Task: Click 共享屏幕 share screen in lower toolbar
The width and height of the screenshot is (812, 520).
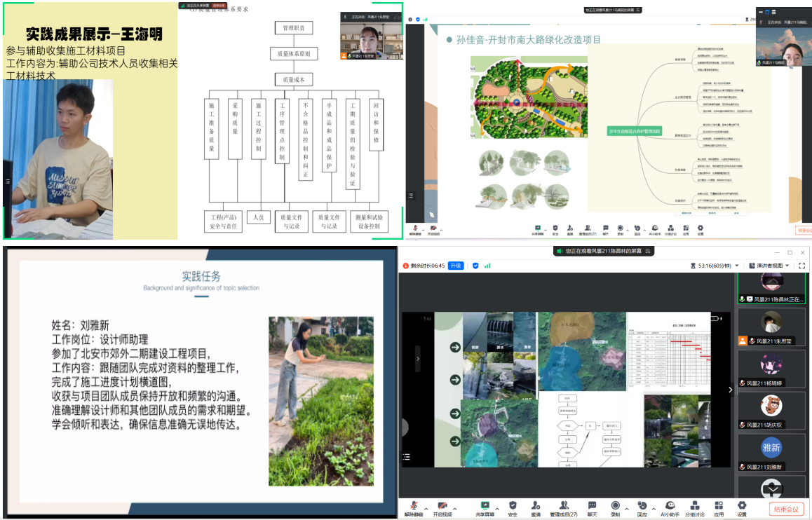Action: 484,507
